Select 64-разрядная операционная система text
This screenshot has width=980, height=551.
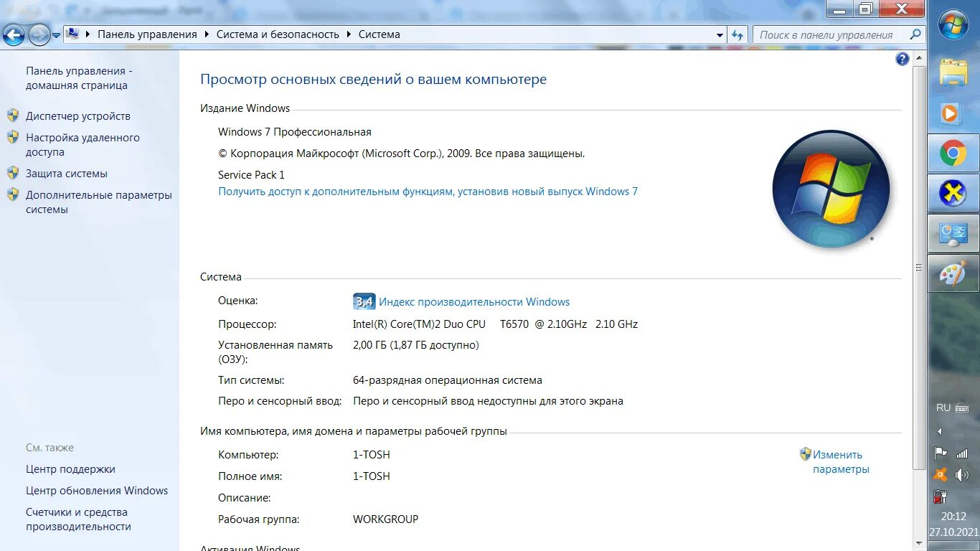coord(448,380)
